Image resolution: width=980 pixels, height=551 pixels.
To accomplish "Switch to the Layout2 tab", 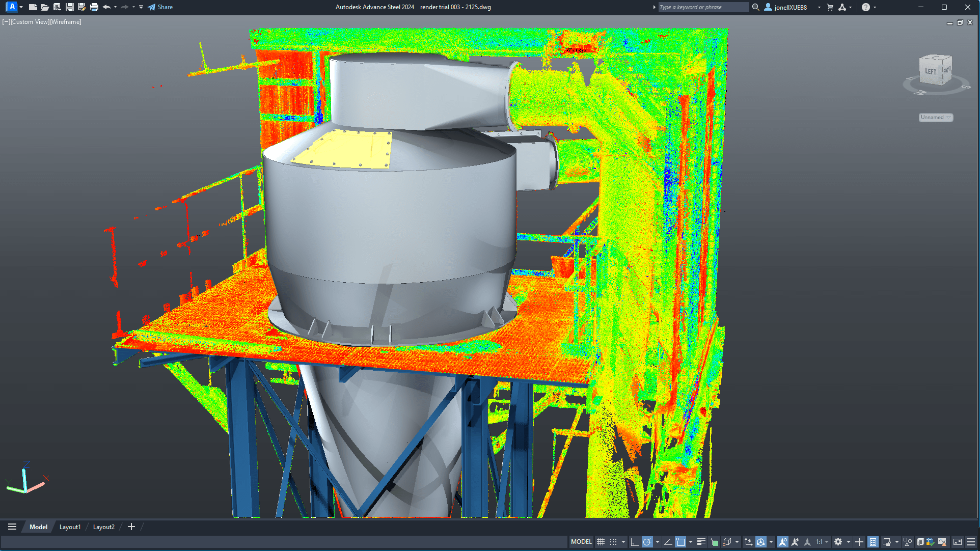I will tap(103, 527).
